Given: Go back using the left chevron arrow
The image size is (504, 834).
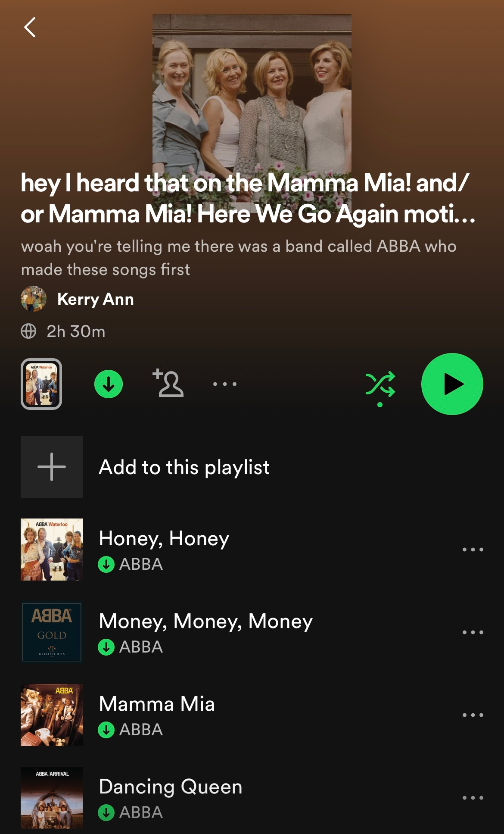Looking at the screenshot, I should click(30, 28).
